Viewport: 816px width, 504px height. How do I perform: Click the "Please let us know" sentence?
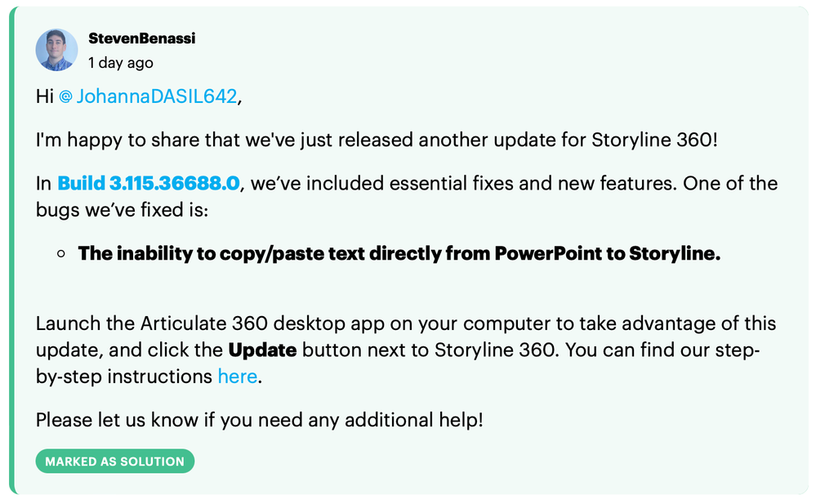(259, 421)
